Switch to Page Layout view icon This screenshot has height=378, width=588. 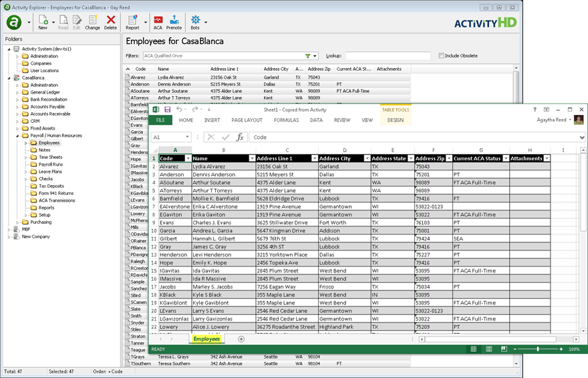tap(488, 349)
